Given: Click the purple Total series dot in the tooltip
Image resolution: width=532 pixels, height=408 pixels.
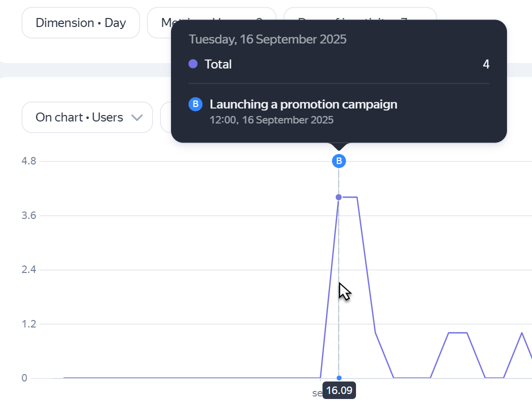Looking at the screenshot, I should click(193, 64).
